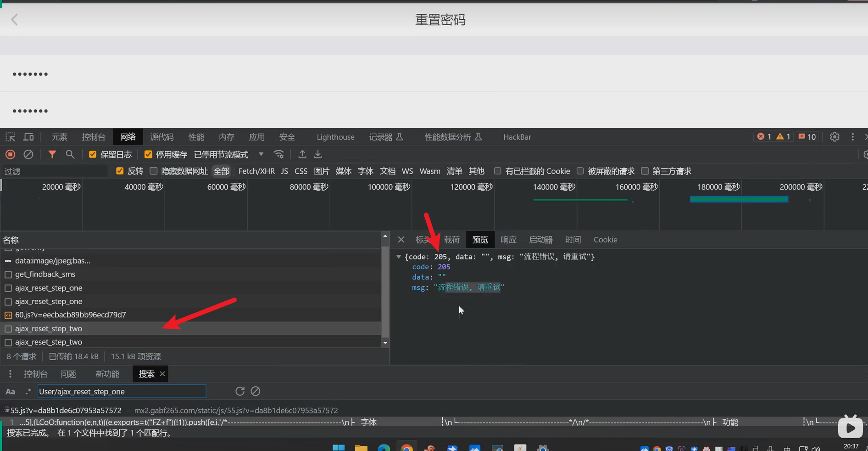Open the drawer three-dot menu
The width and height of the screenshot is (868, 451).
[x=10, y=374]
